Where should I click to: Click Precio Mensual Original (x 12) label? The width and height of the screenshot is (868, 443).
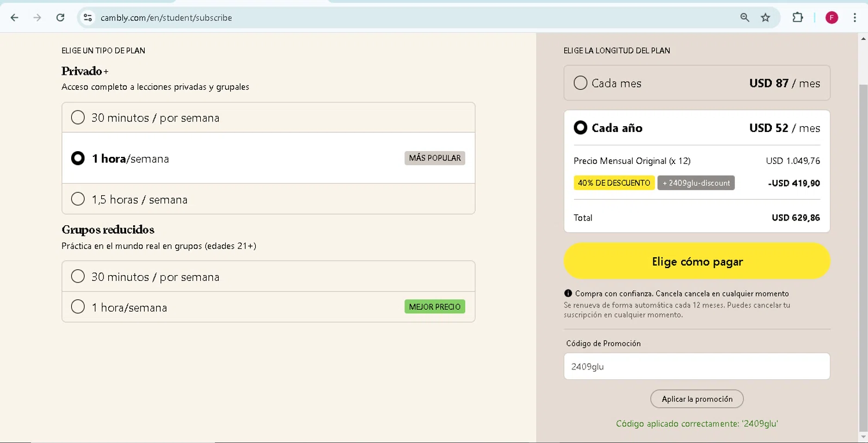pyautogui.click(x=632, y=161)
